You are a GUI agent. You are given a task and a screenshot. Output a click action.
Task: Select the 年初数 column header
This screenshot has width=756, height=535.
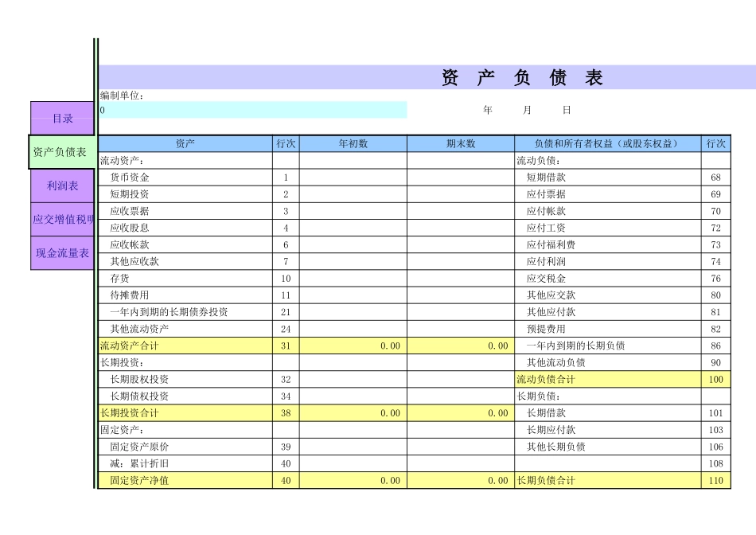[x=350, y=143]
